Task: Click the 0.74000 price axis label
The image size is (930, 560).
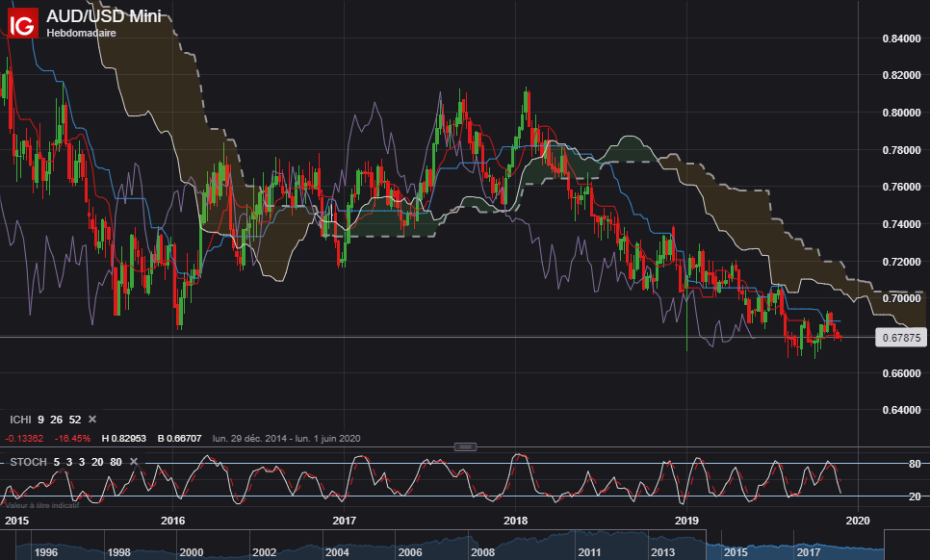Action: point(901,224)
